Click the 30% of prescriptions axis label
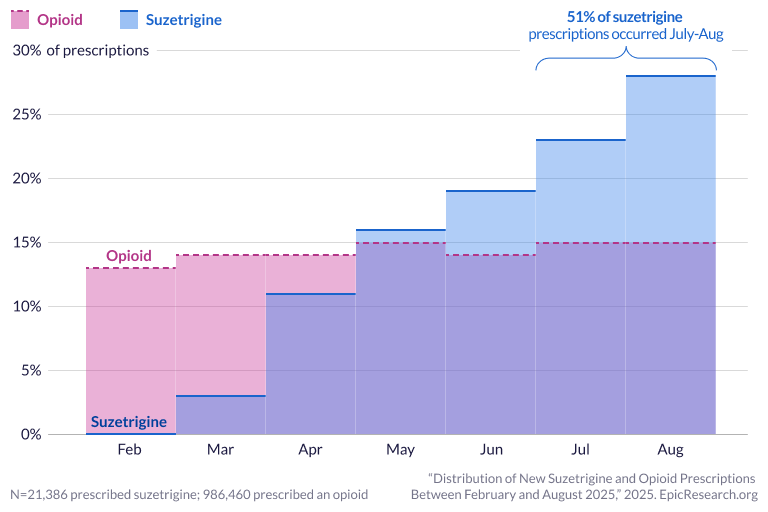Viewport: 768px width, 512px height. tap(81, 50)
